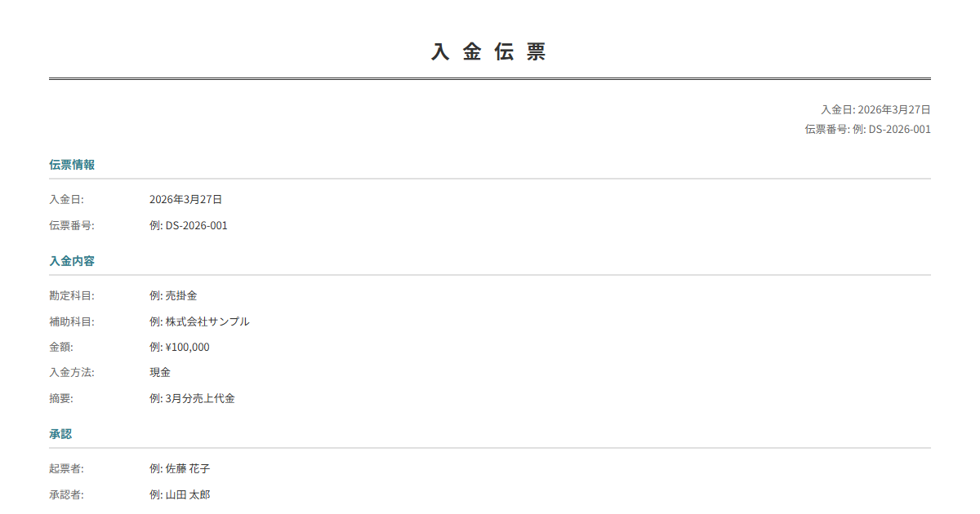Click the 起票者 field label
This screenshot has height=514, width=980.
pyautogui.click(x=67, y=468)
